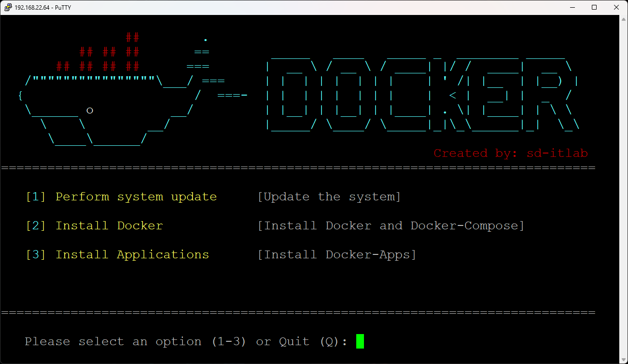Click menu number [2]
The width and height of the screenshot is (628, 364).
click(x=36, y=226)
